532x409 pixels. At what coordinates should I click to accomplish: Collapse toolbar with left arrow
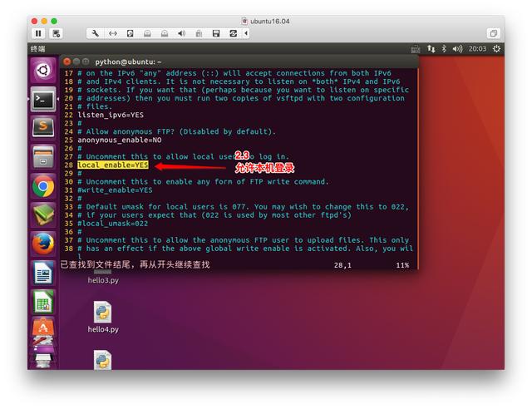point(246,33)
